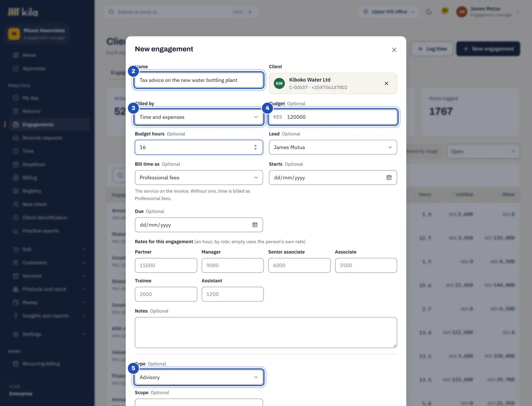532x406 pixels.
Task: Click the Budget amount field
Action: coord(333,117)
